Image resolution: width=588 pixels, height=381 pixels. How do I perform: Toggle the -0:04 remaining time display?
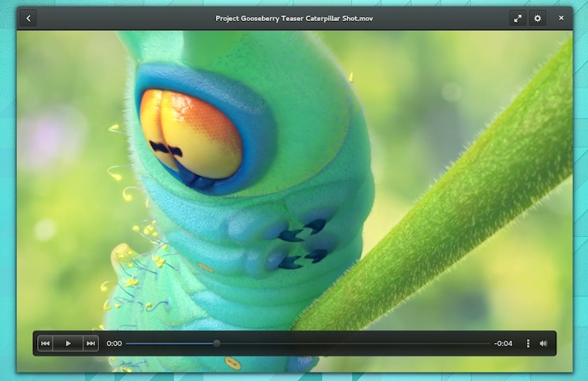(504, 343)
